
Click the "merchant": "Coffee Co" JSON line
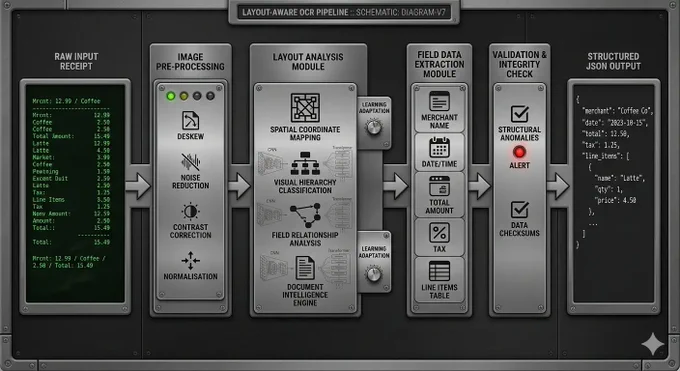[617, 111]
